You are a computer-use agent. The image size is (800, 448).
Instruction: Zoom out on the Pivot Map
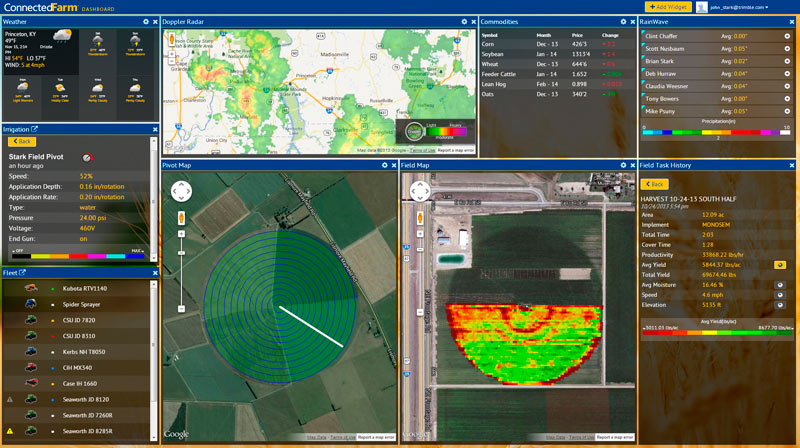(181, 309)
